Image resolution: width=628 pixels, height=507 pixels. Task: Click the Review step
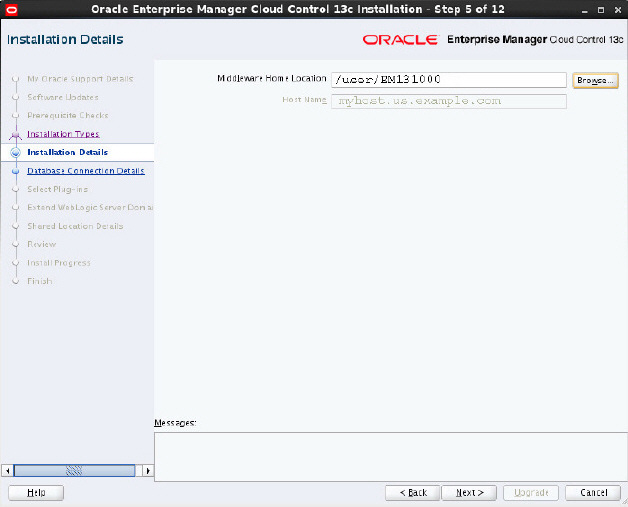(42, 244)
